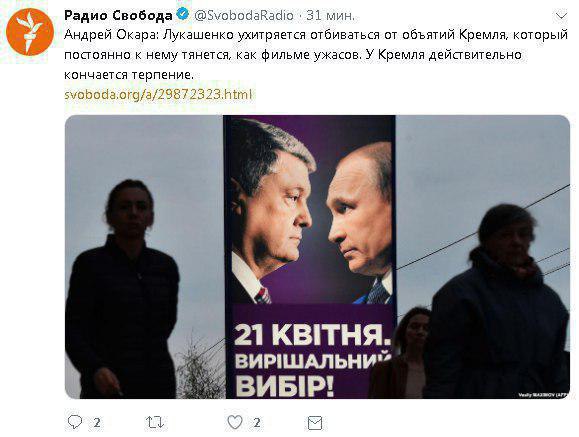Click the photo credit watermark in image corner
579x437 pixels.
(x=544, y=395)
